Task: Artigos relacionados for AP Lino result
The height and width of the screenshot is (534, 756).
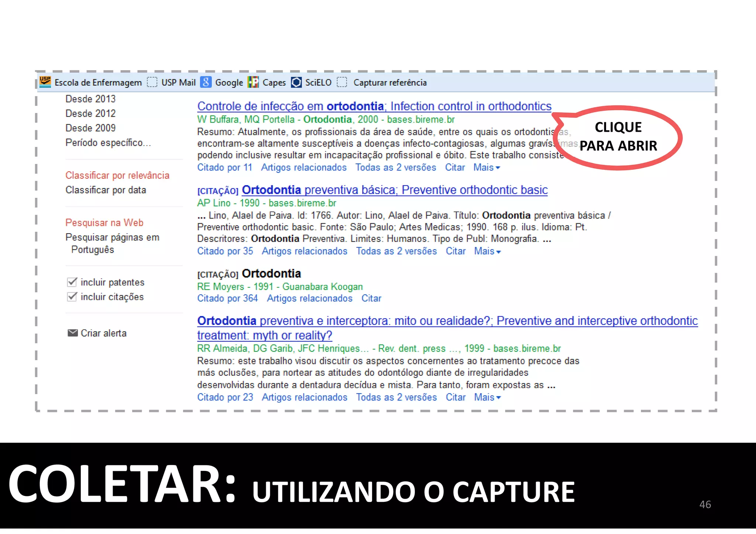Action: click(x=305, y=251)
